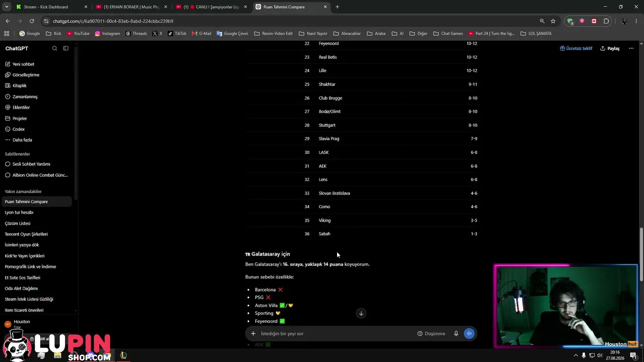Open the tab search dropdown
Screen dimensions: 644x362
tap(7, 7)
